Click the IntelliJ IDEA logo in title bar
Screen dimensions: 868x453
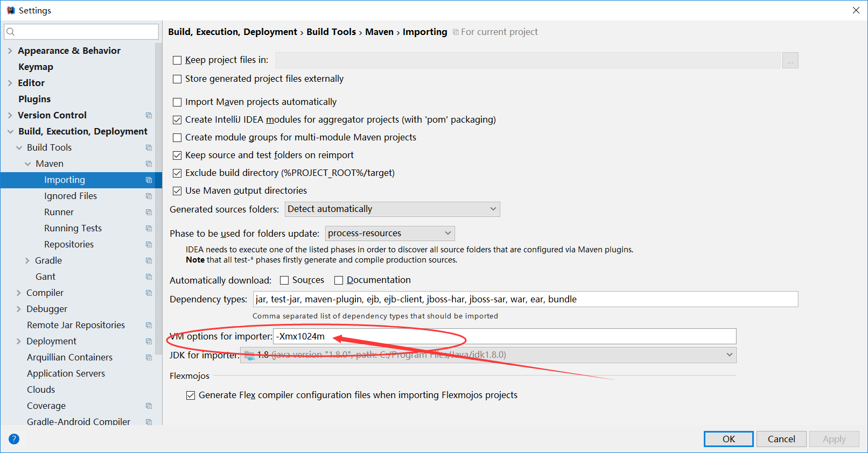(11, 10)
